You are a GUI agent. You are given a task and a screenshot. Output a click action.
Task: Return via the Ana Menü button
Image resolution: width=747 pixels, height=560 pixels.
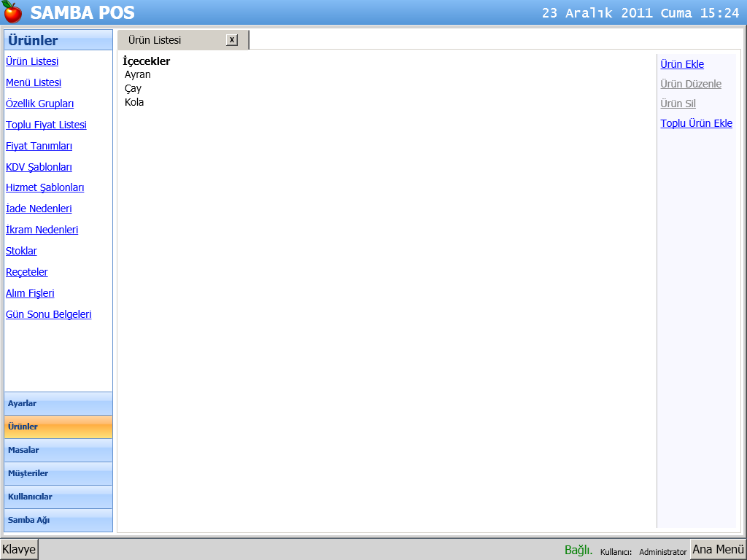point(718,550)
